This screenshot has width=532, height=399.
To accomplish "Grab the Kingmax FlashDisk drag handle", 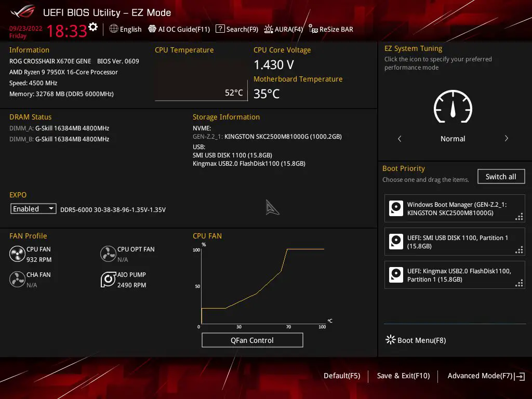I will (x=519, y=283).
